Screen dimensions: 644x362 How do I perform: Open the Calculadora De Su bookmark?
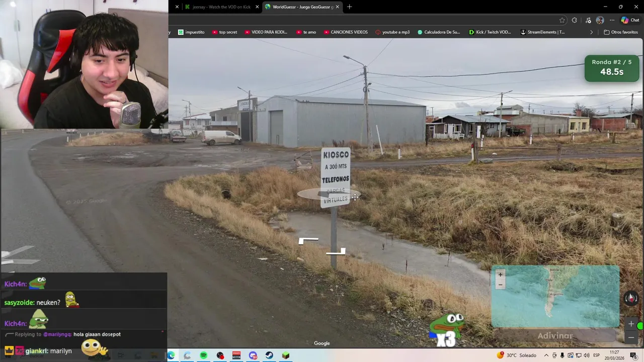click(439, 32)
